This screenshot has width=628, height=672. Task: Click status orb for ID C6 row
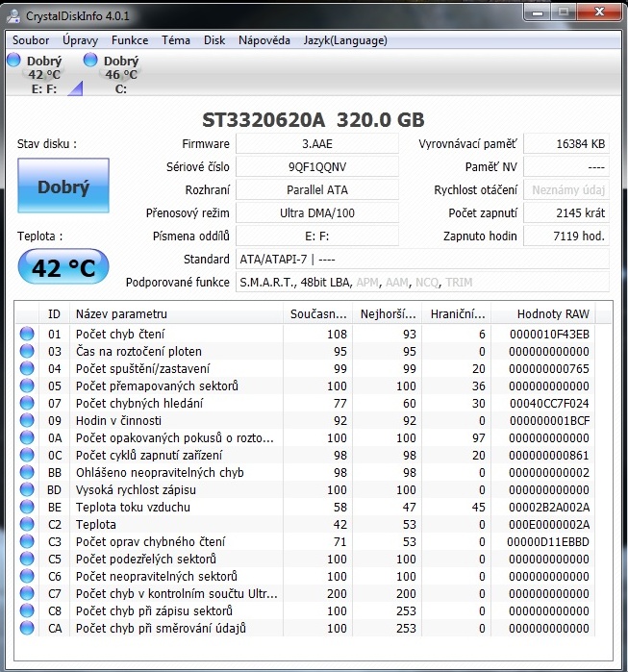point(27,576)
